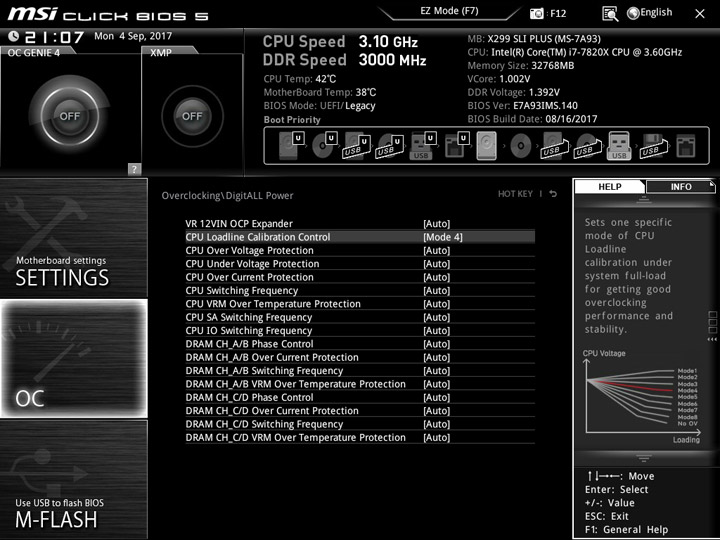Select the UEFI hard disk boot device icon

[x=291, y=146]
